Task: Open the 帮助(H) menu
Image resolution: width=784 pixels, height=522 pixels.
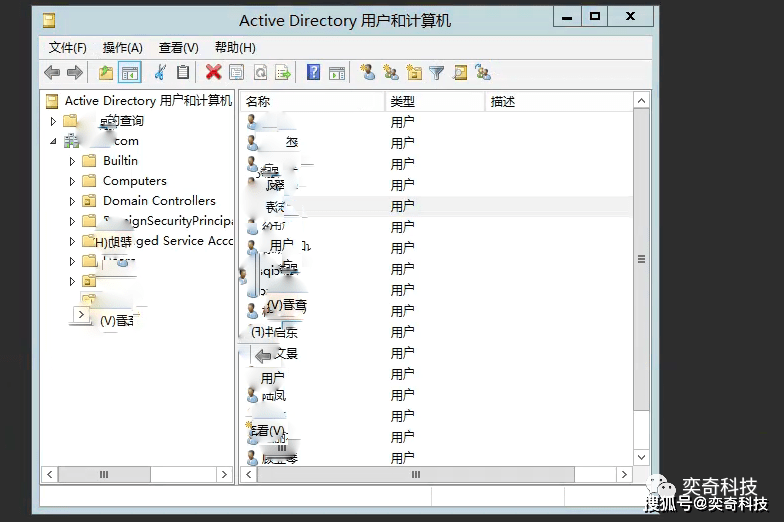Action: coord(235,48)
